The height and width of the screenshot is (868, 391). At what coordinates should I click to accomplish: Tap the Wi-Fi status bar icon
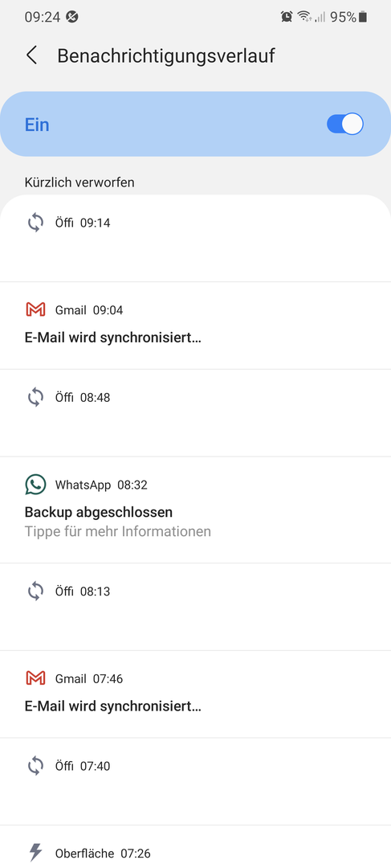pyautogui.click(x=303, y=17)
